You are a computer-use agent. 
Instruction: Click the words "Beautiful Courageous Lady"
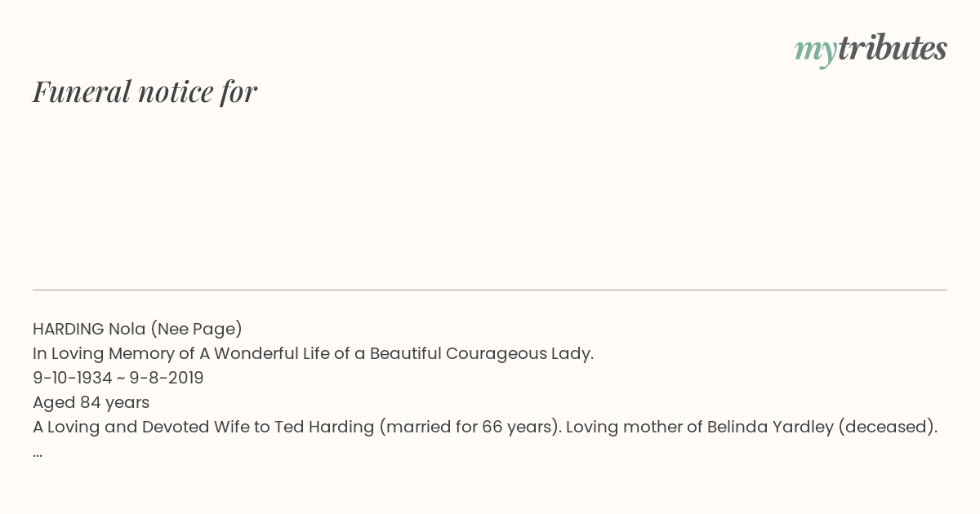coord(482,354)
